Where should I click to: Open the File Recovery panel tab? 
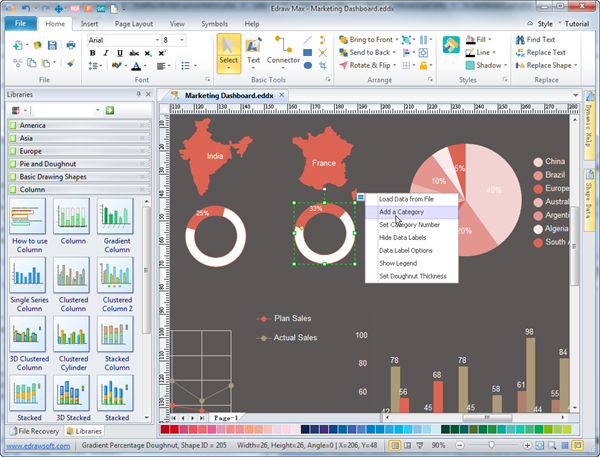tap(34, 430)
